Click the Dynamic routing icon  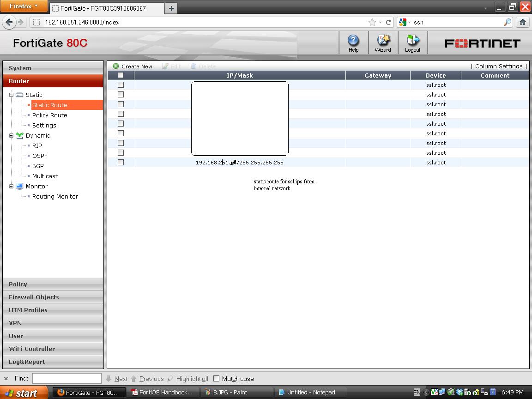(19, 135)
